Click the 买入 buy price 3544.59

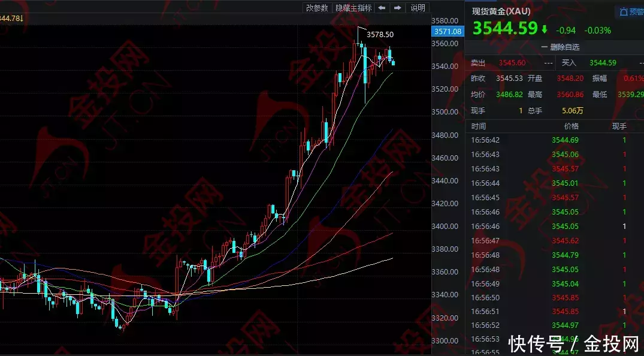pos(603,63)
